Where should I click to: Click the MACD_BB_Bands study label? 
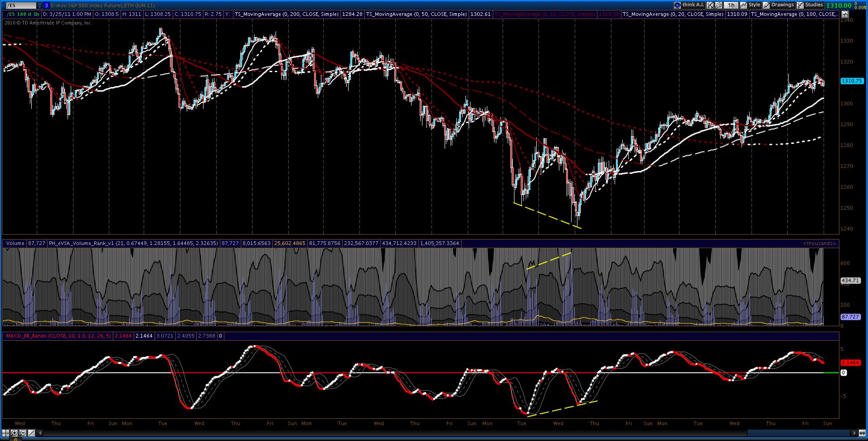click(58, 336)
